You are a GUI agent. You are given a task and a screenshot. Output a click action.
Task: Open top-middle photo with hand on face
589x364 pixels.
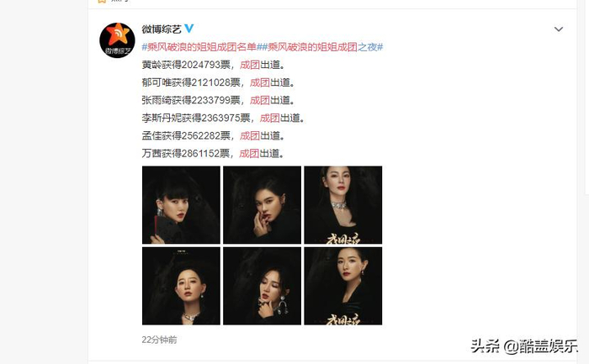pos(263,205)
